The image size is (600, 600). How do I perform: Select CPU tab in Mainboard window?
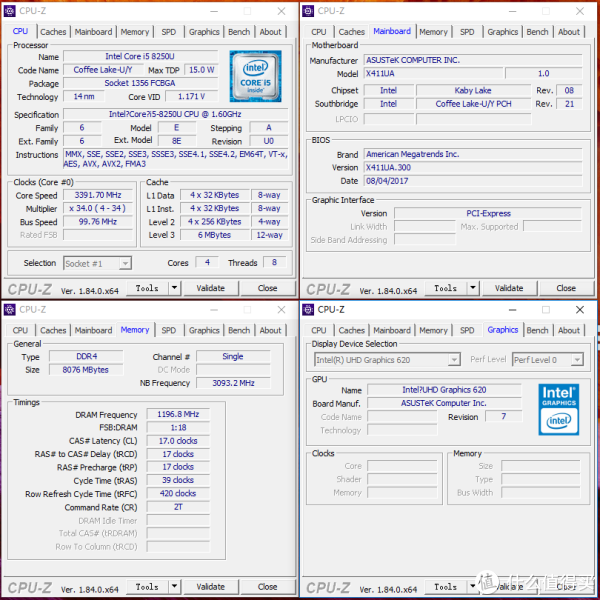pyautogui.click(x=319, y=32)
